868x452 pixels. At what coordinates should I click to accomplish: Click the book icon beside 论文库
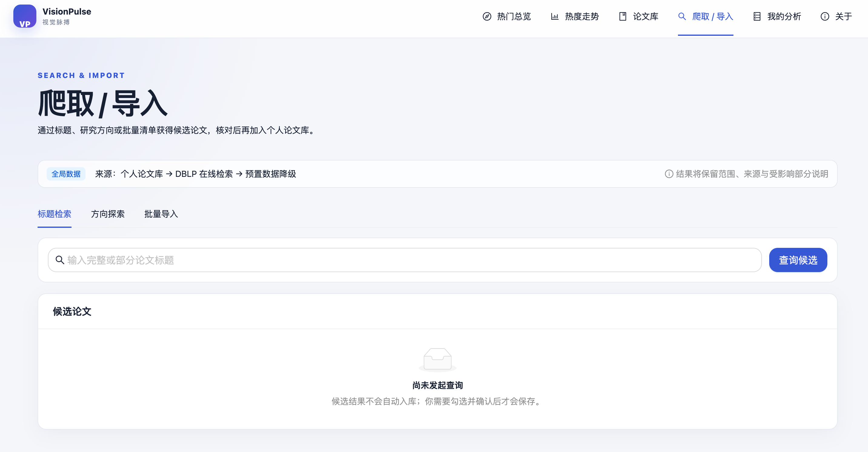click(623, 16)
